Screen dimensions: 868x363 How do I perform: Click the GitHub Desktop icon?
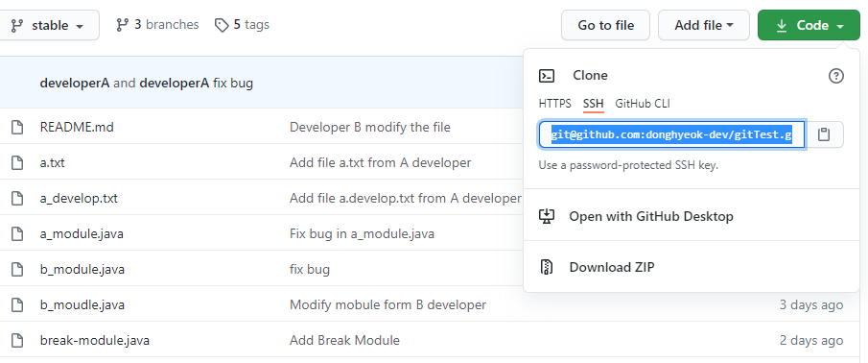[547, 216]
